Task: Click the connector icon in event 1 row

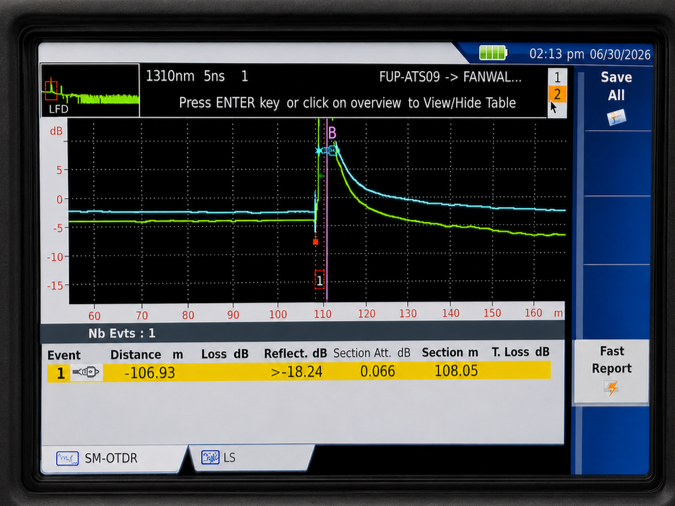Action: point(86,372)
